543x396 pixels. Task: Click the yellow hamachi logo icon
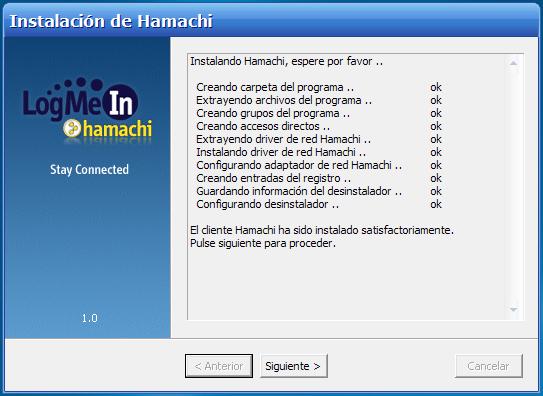click(72, 128)
